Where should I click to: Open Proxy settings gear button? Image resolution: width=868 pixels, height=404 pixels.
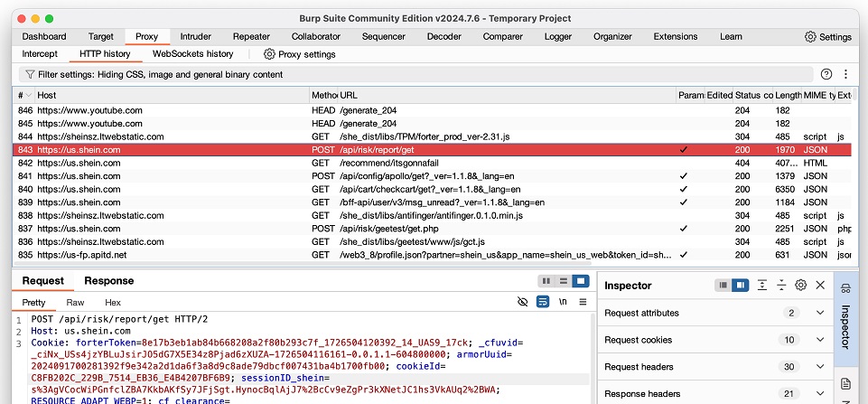coord(269,54)
